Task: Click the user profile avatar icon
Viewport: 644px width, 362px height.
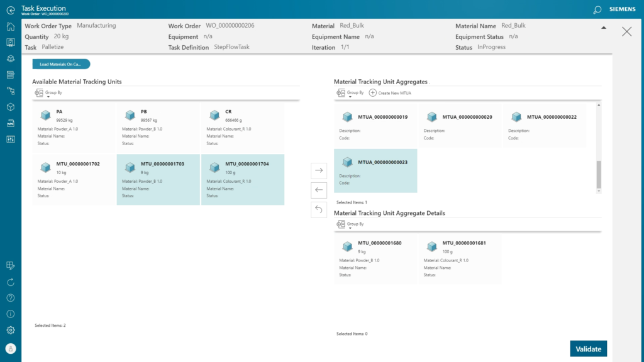Action: pos(11,348)
